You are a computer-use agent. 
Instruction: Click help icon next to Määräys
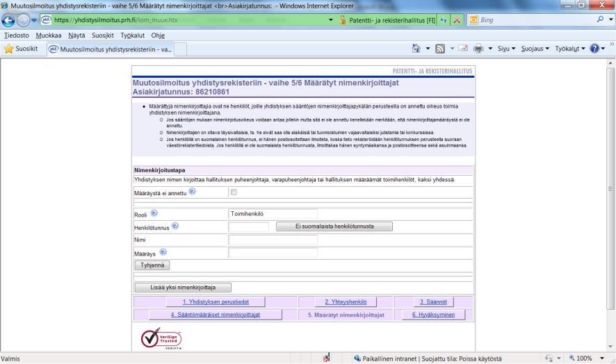[163, 251]
